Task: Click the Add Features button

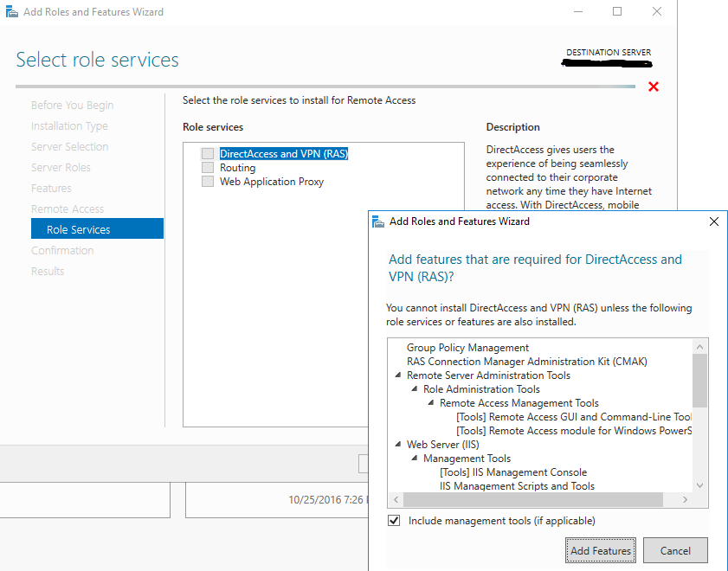Action: click(x=601, y=550)
